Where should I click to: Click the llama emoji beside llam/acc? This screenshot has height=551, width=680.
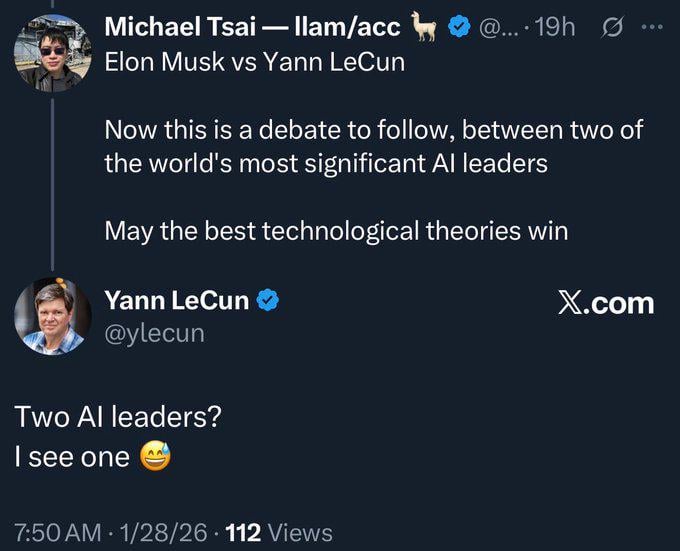428,27
